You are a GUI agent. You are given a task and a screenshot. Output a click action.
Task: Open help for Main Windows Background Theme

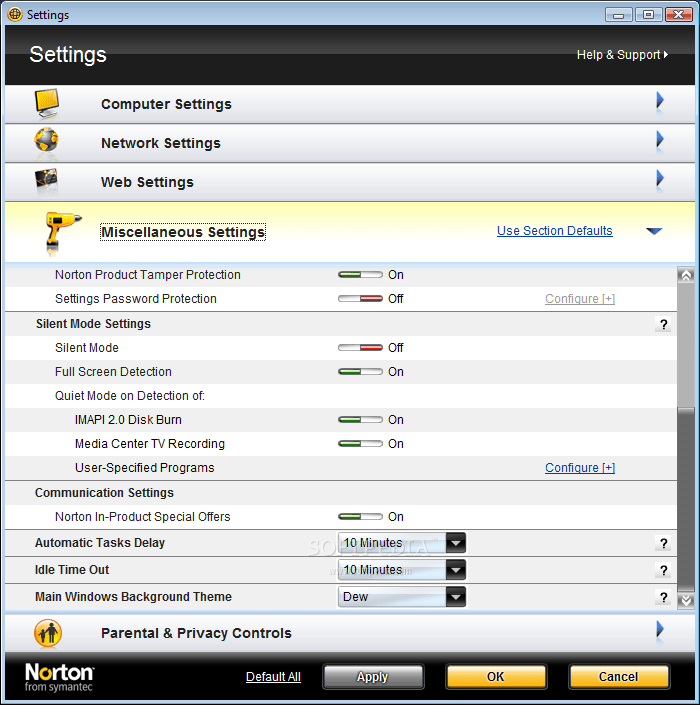663,597
